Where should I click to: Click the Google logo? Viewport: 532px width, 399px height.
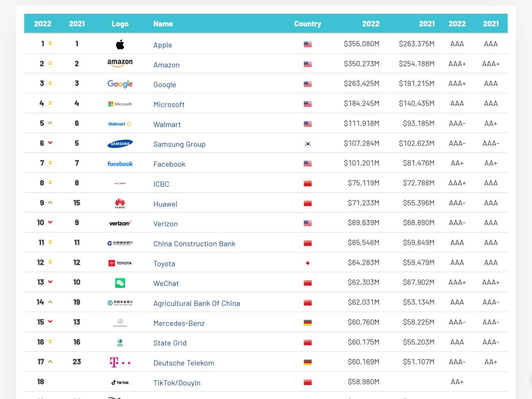120,83
